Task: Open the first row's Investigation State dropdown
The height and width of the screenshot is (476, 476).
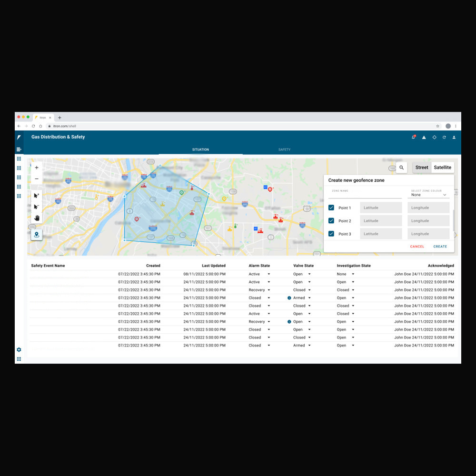Action: click(x=353, y=274)
